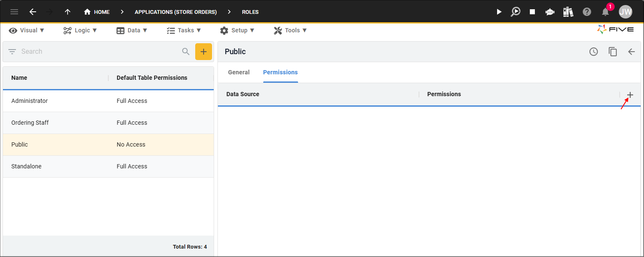Click the FIVE logo
Viewport: 644px width, 257px height.
pyautogui.click(x=615, y=29)
